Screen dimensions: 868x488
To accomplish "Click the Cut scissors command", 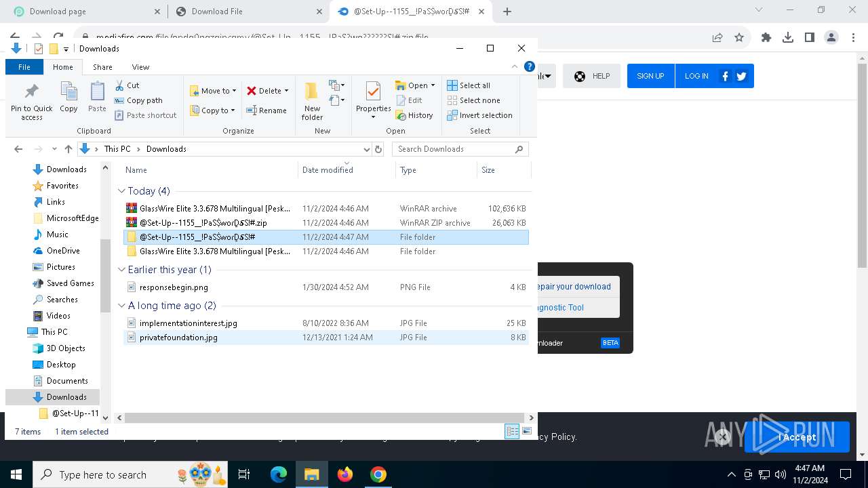I will pyautogui.click(x=127, y=85).
